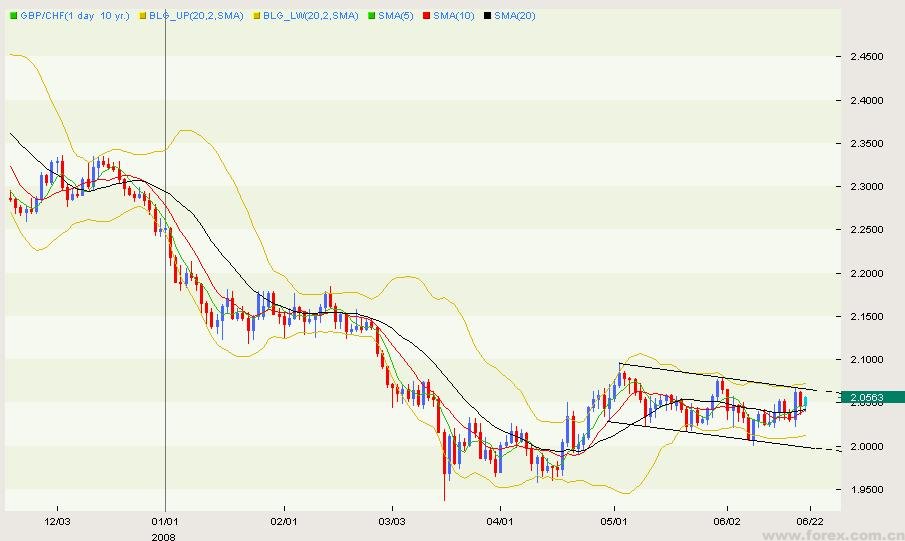
Task: Click the 01/01 date on time axis
Action: (x=165, y=521)
